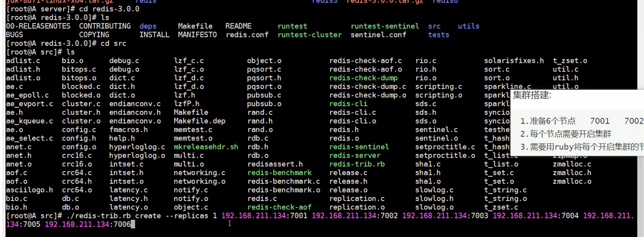Viewport: 644px width, 237px height.
Task: Click the 192.168.211.134:7003 address in command
Action: 445,216
